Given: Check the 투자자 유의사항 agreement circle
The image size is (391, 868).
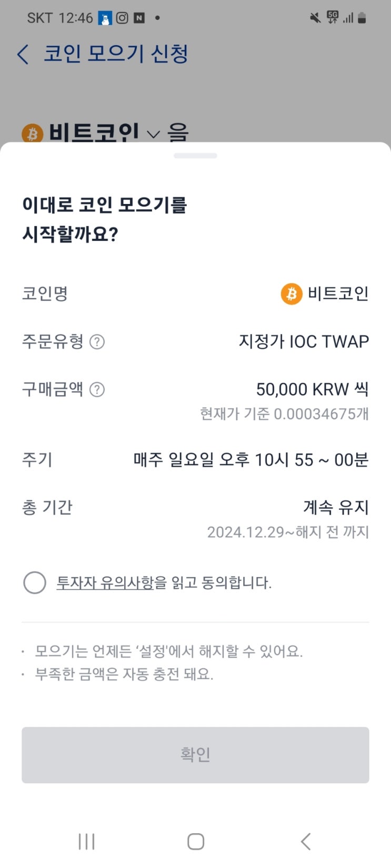Looking at the screenshot, I should click(35, 583).
